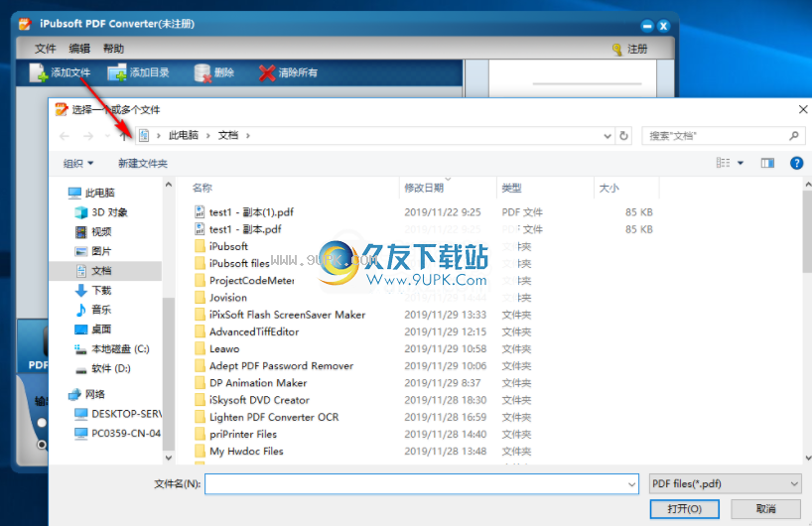Select the ProjectCodeMeter folder
812x526 pixels.
pos(244,281)
